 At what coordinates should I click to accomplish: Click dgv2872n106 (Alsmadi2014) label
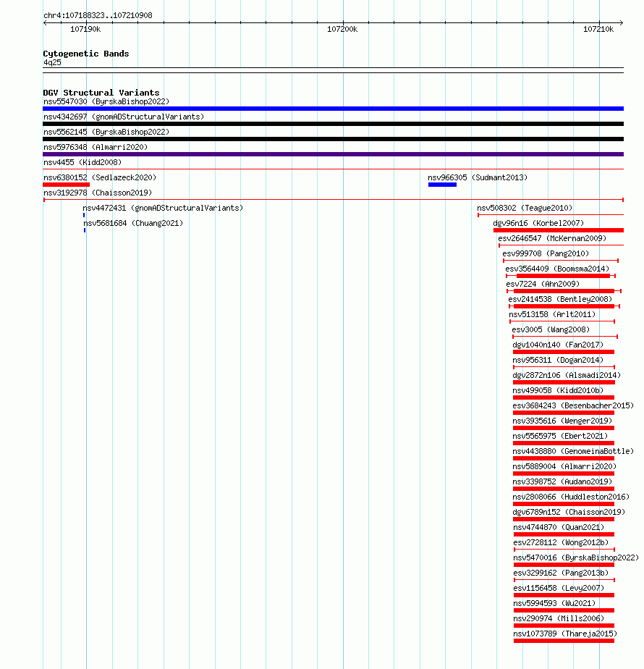pyautogui.click(x=567, y=376)
